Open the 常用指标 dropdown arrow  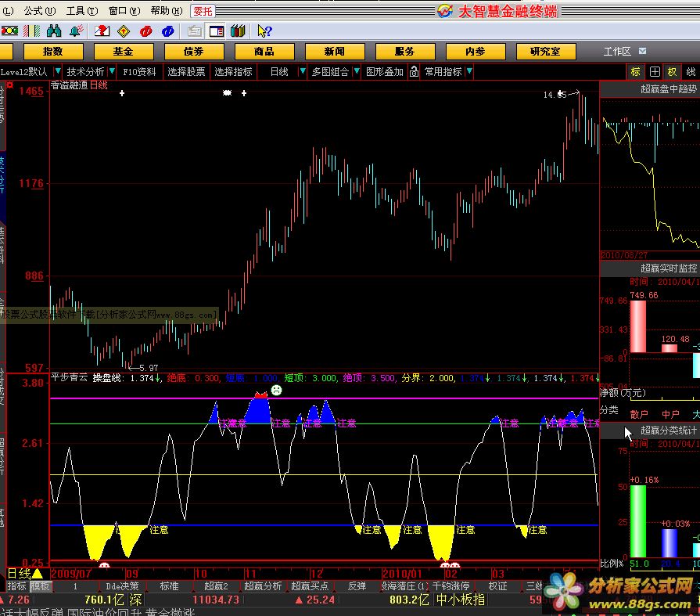pyautogui.click(x=468, y=71)
